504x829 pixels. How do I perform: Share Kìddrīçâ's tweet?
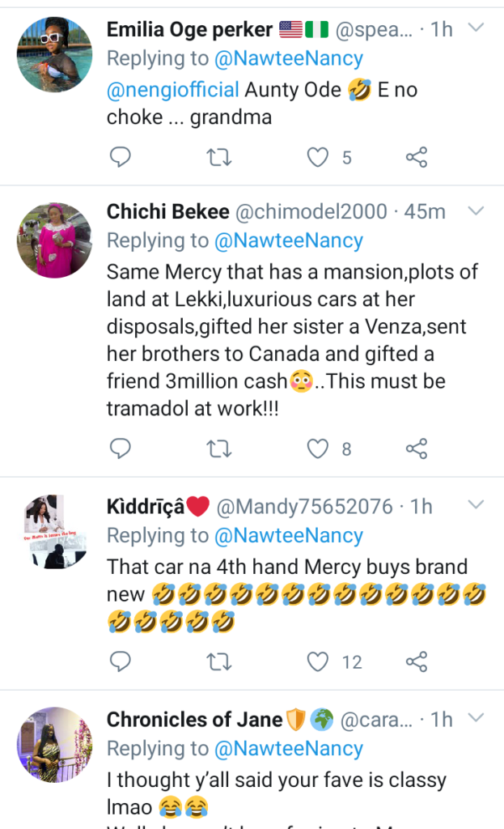(x=416, y=661)
